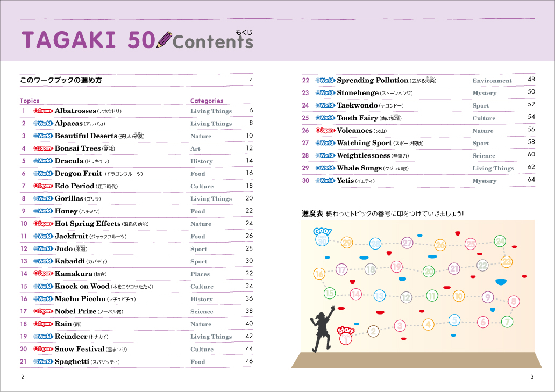Select circle 2 on the progress chart
The height and width of the screenshot is (392, 555).
click(x=373, y=331)
